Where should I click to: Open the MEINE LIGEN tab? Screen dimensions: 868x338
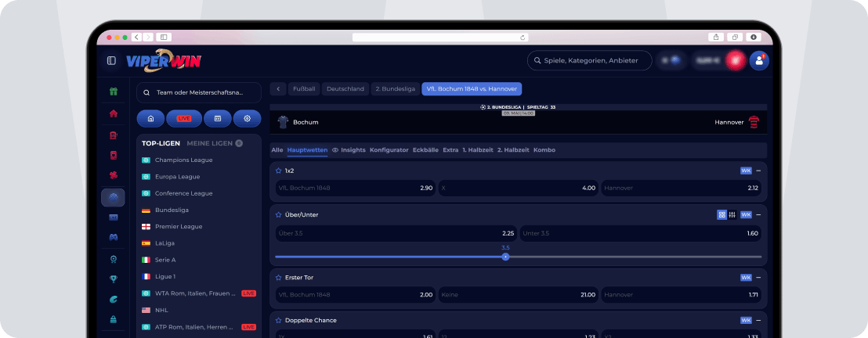(210, 143)
